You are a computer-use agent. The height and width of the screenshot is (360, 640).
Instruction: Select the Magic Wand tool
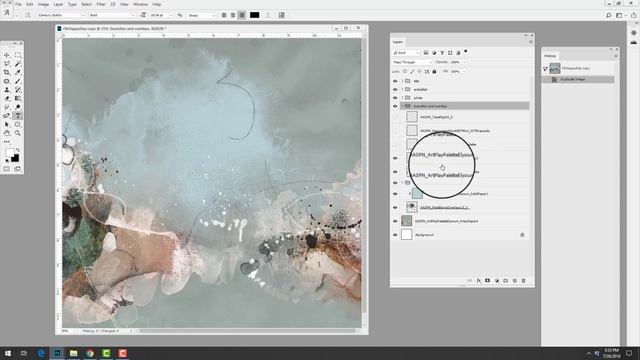(x=18, y=64)
